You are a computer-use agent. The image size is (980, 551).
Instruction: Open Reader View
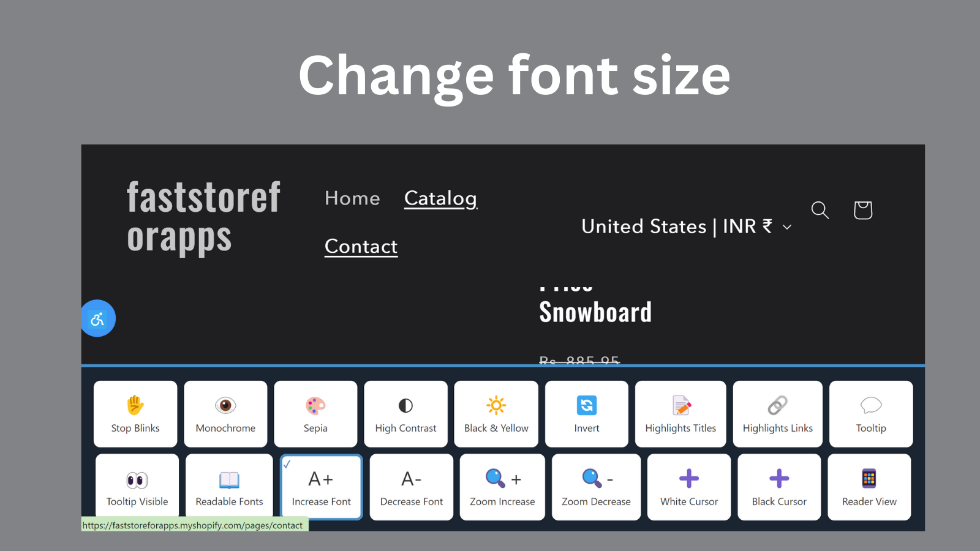(869, 487)
